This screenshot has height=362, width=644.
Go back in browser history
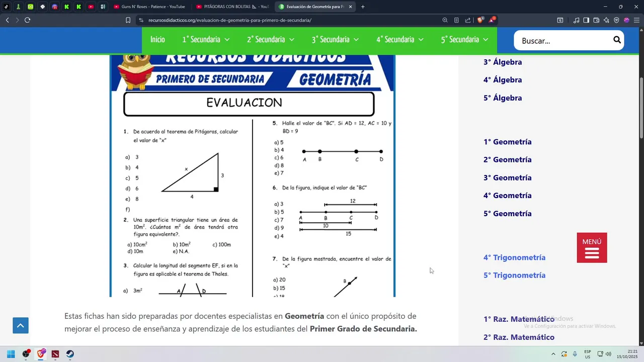pos(7,20)
